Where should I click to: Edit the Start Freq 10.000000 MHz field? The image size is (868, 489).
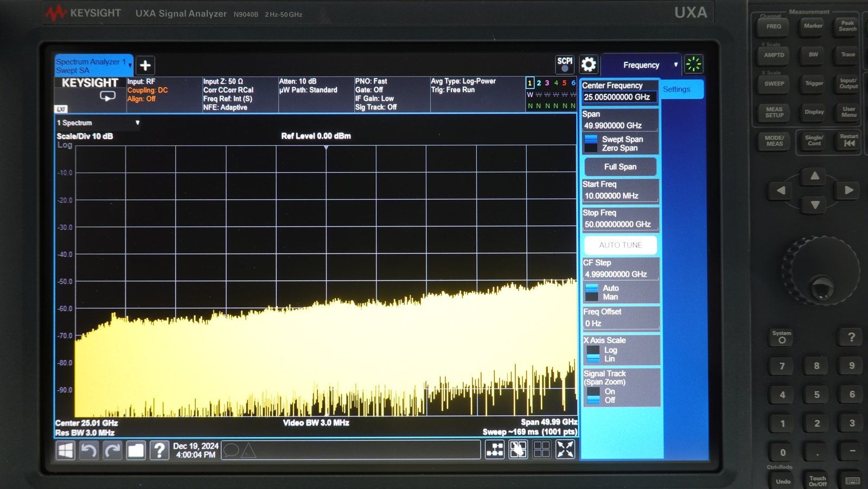click(x=620, y=195)
